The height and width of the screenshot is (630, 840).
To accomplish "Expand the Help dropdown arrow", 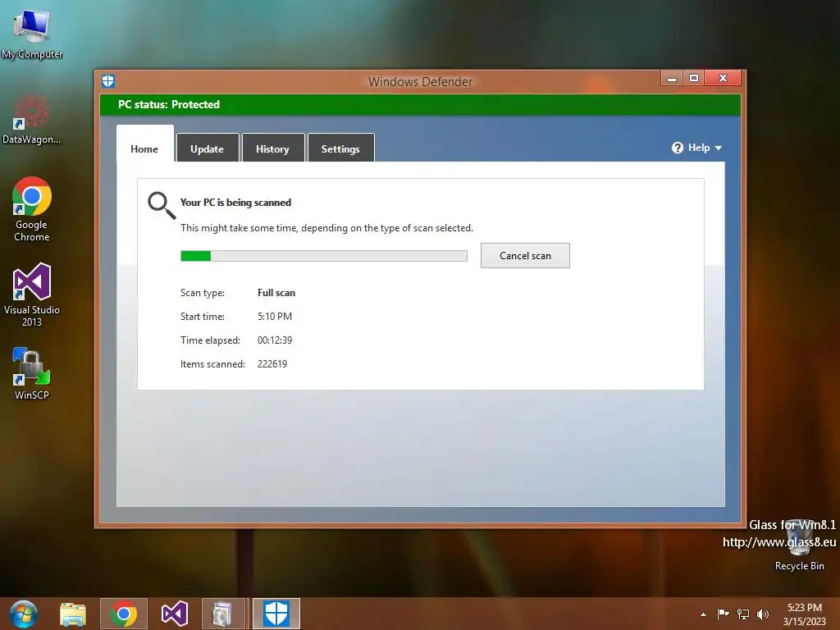I will [x=719, y=148].
